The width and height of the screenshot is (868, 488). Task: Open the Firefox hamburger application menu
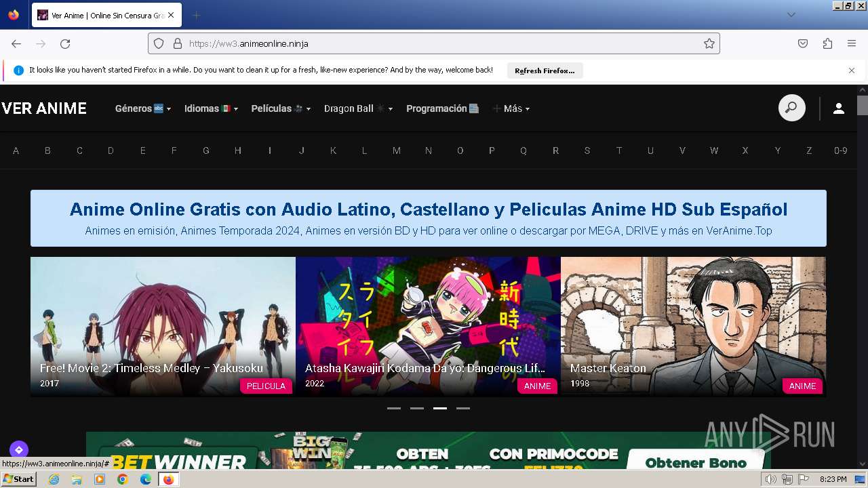tap(852, 43)
